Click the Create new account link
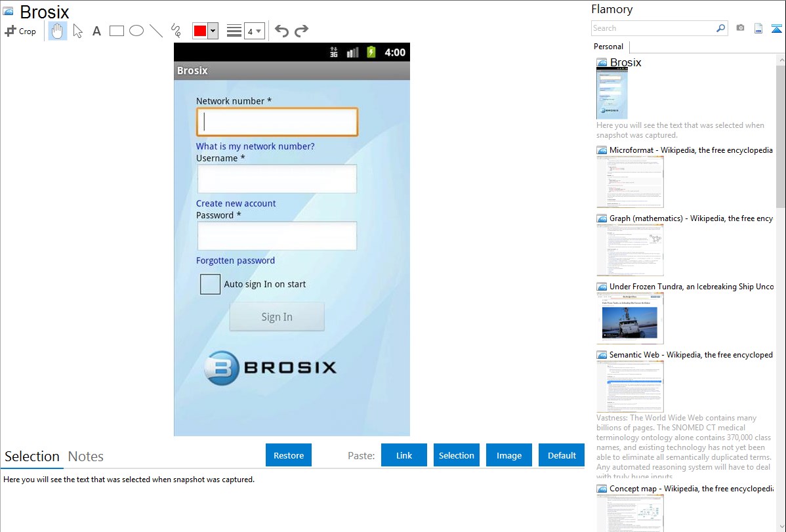The image size is (786, 532). click(236, 203)
